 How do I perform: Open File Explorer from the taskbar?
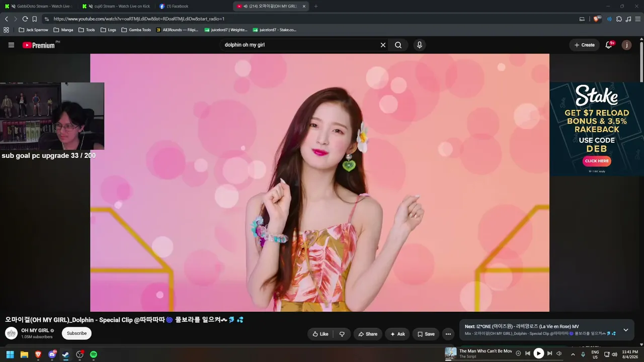tap(24, 354)
